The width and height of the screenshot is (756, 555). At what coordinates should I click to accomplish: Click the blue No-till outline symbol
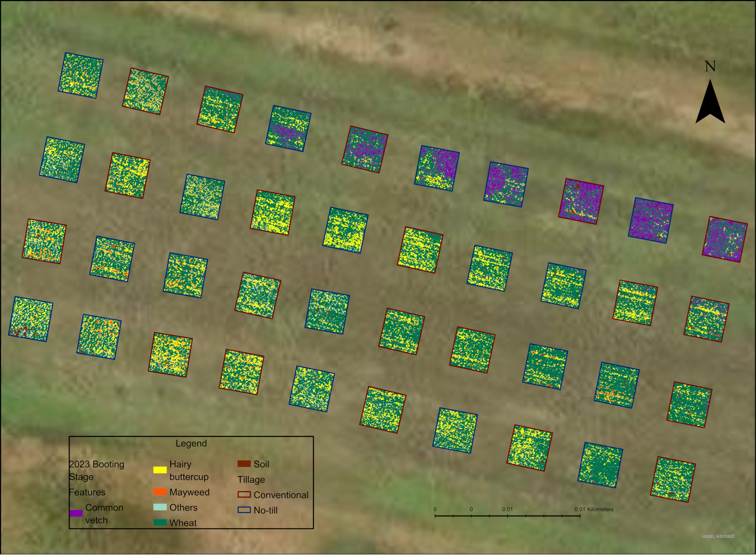pos(244,509)
